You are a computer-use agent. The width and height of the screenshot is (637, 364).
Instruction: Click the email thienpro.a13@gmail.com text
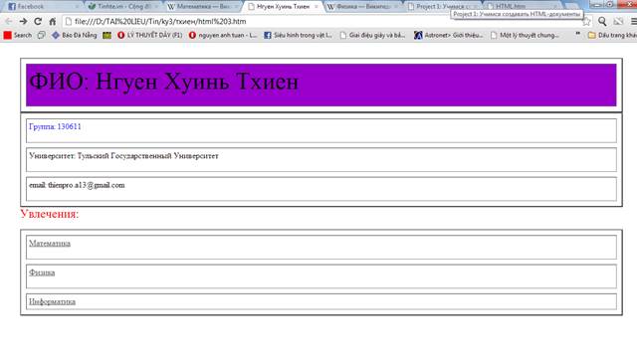tap(77, 185)
